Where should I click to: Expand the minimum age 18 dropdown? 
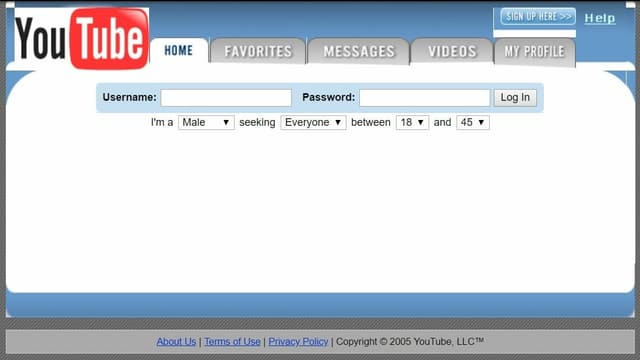tap(412, 122)
